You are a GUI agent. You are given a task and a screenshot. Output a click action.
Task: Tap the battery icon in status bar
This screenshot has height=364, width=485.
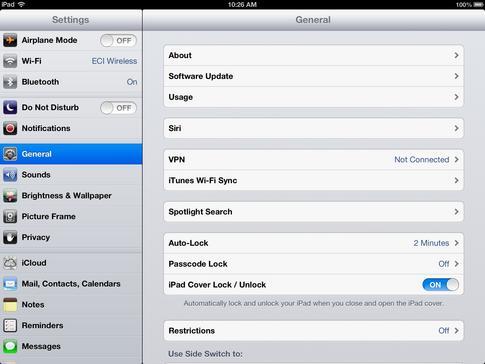coord(477,4)
